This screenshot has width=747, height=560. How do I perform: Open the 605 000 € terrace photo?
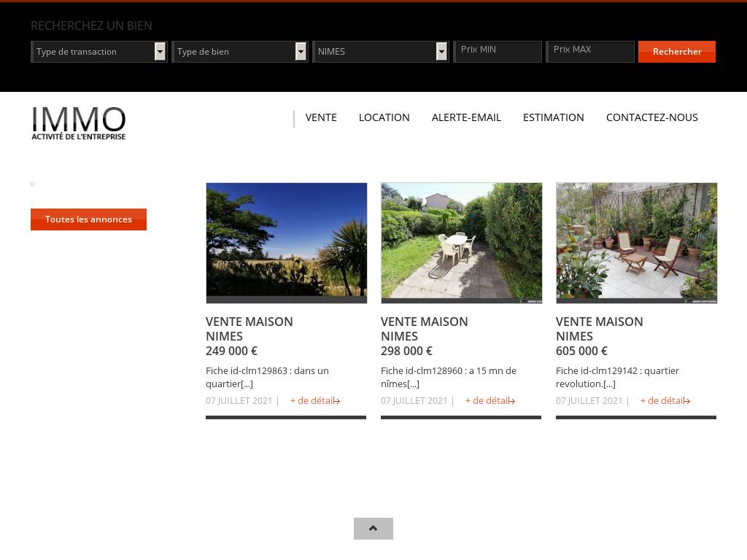tap(637, 243)
